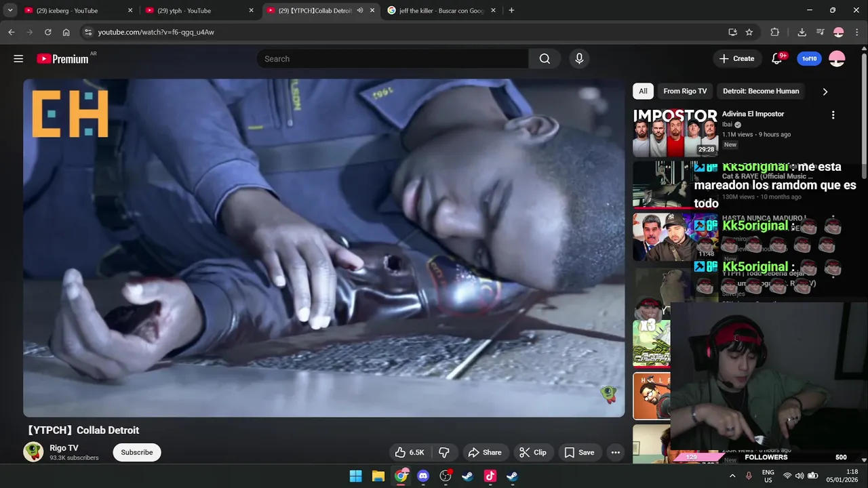
Task: Open Chrome profile avatar in toolbar
Action: (x=839, y=32)
